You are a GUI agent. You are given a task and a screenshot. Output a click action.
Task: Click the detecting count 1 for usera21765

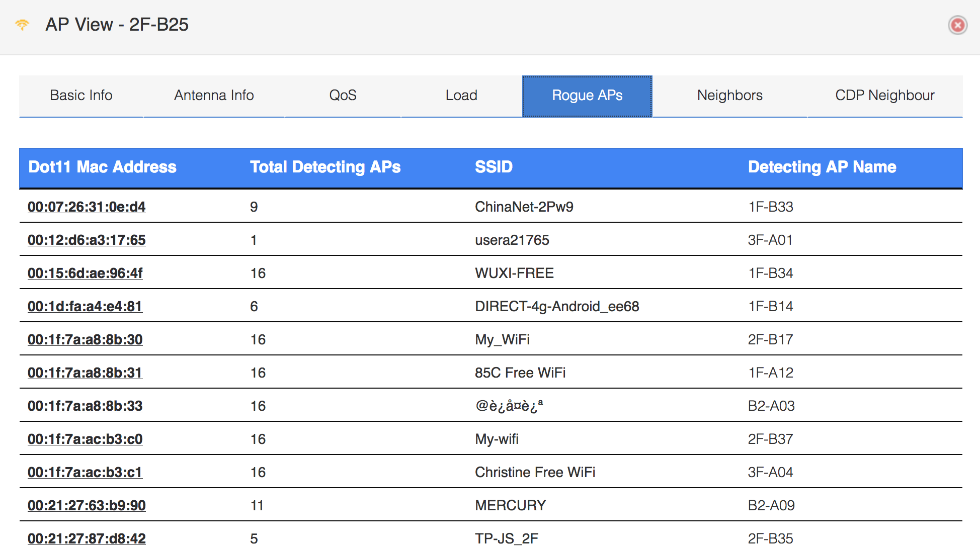point(254,240)
